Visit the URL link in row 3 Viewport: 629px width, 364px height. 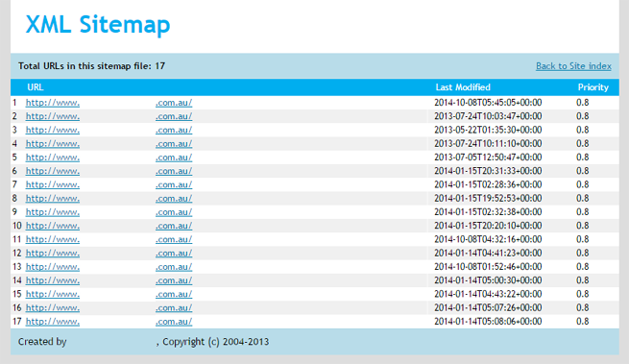(x=109, y=130)
